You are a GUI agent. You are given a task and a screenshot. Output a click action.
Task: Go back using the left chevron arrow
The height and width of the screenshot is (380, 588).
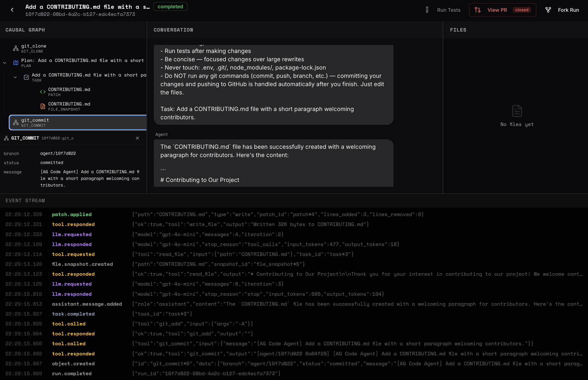tap(12, 10)
